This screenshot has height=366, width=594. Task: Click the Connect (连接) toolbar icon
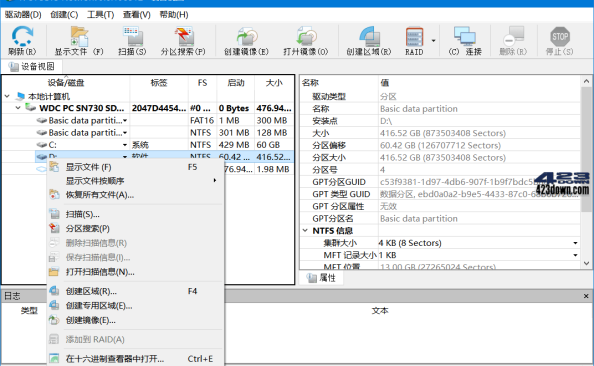click(465, 41)
